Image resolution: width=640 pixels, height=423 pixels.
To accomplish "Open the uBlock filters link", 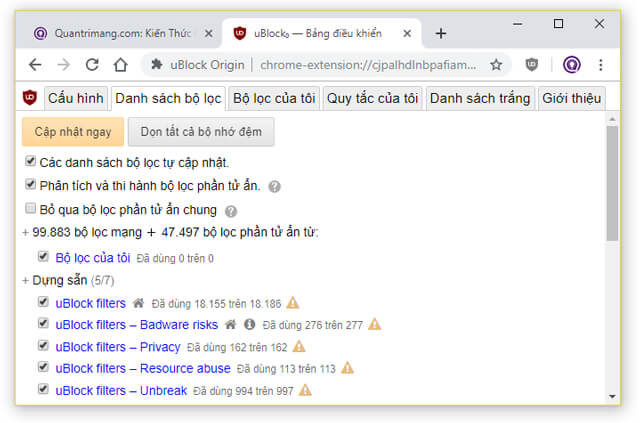I will tap(91, 303).
